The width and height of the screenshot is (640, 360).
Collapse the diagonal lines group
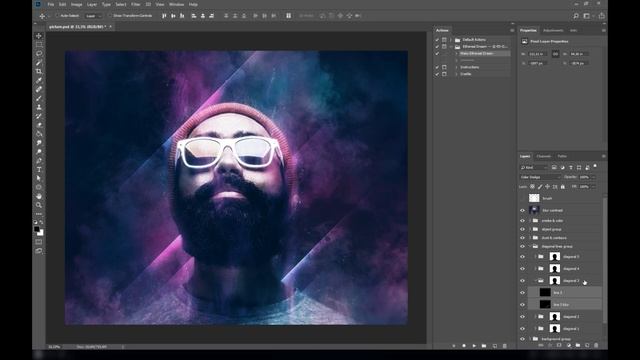530,247
